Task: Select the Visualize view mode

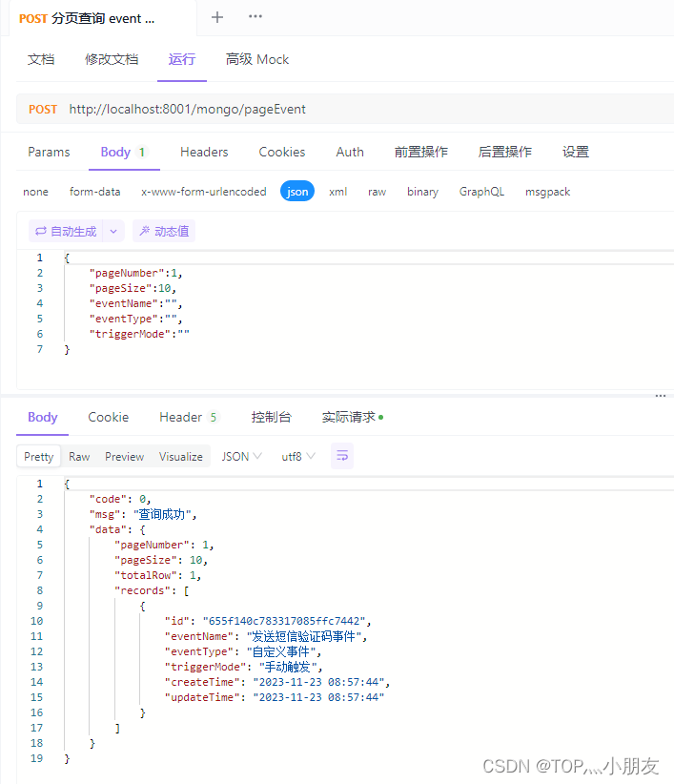Action: (x=181, y=457)
